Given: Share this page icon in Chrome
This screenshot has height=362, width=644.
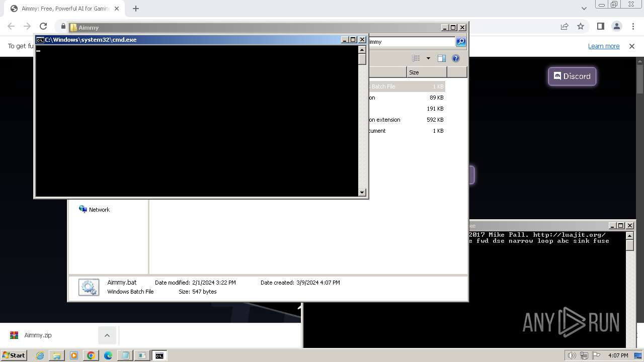Looking at the screenshot, I should coord(565,26).
